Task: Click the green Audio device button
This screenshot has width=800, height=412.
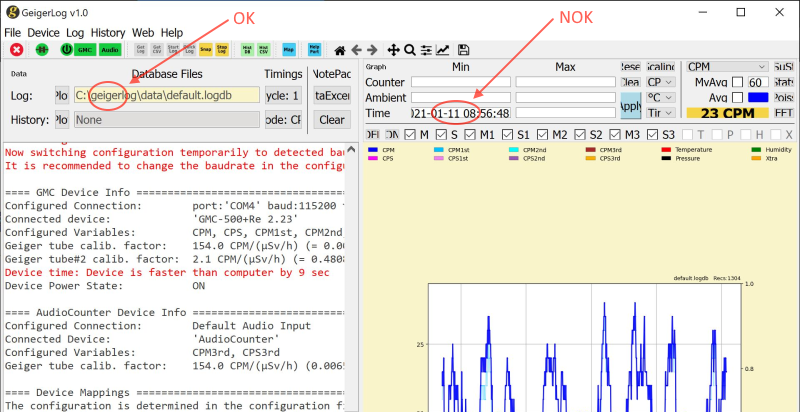Action: [x=110, y=49]
